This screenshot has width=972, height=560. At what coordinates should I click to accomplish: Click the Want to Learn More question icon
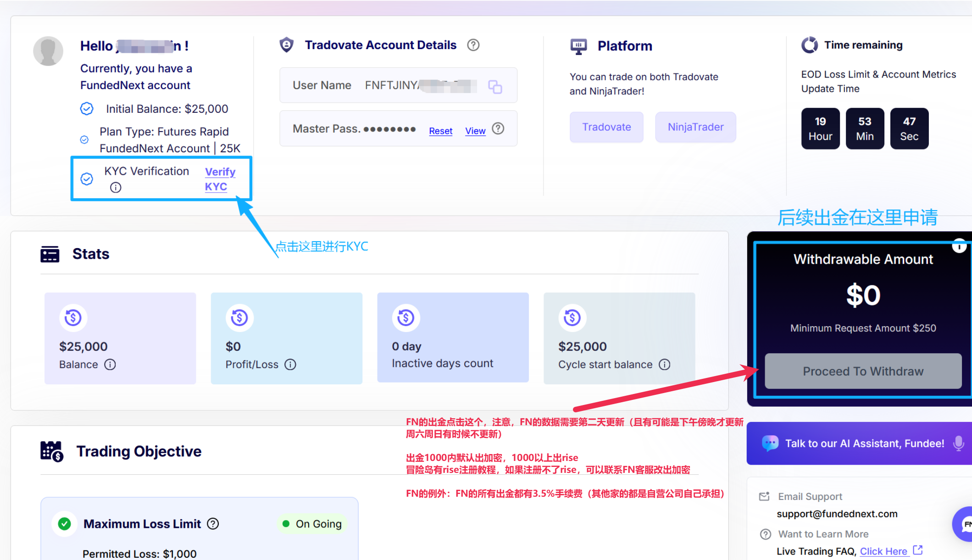point(766,534)
